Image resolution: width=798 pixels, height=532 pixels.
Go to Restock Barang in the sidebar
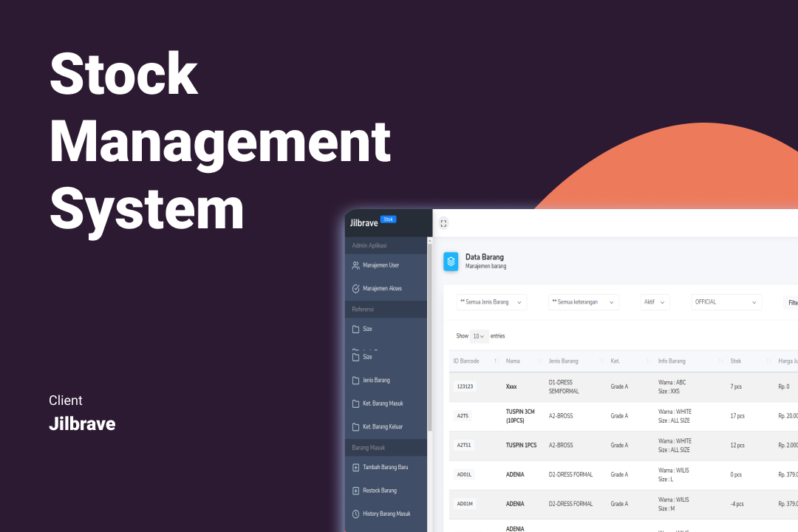pyautogui.click(x=379, y=491)
